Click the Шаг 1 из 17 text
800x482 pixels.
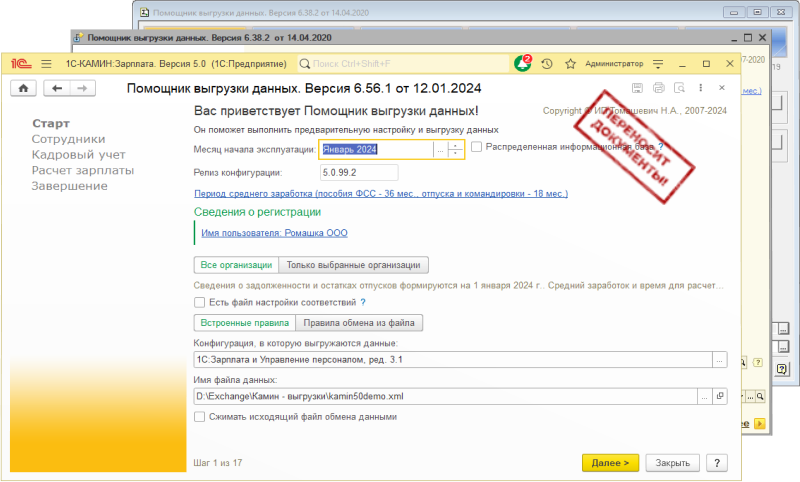coord(218,463)
